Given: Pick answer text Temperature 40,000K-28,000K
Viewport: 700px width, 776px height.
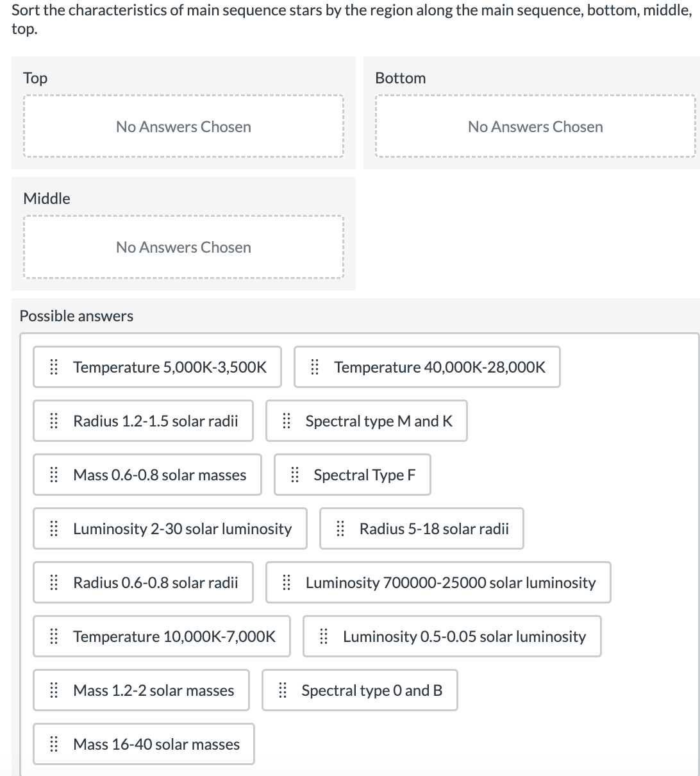Looking at the screenshot, I should pos(440,367).
